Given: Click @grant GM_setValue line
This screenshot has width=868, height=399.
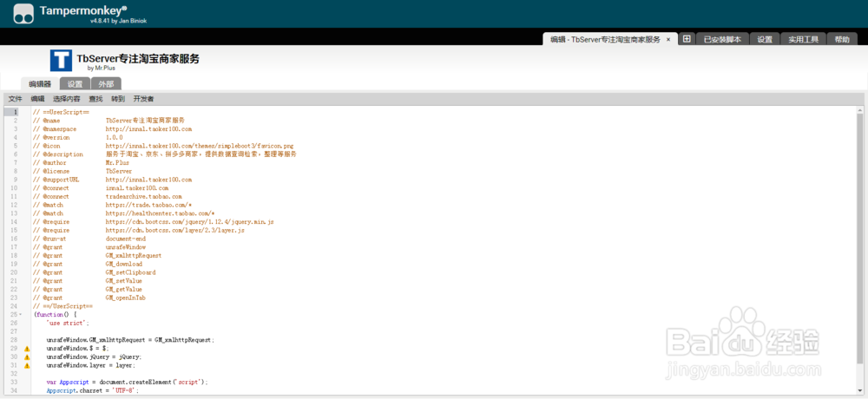Looking at the screenshot, I should point(88,280).
